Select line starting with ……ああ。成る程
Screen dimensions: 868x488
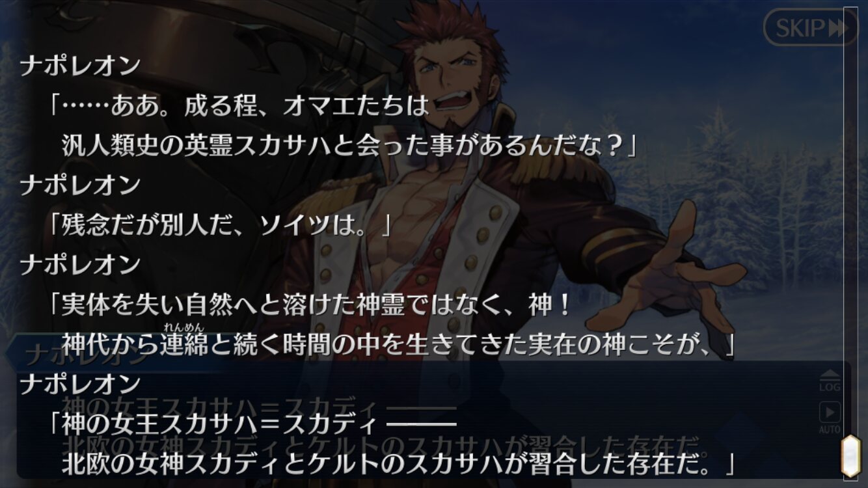(239, 106)
